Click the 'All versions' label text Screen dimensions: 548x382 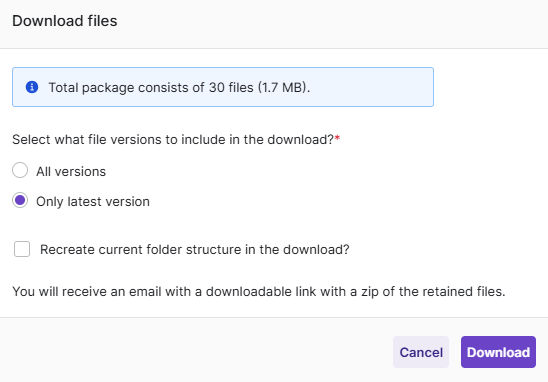[71, 172]
